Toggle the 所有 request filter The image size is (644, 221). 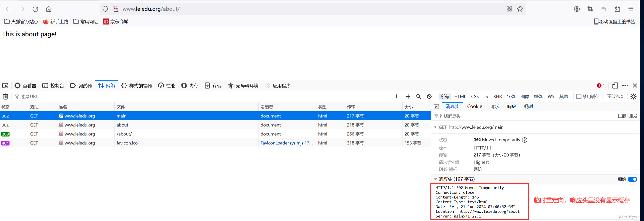(x=445, y=96)
